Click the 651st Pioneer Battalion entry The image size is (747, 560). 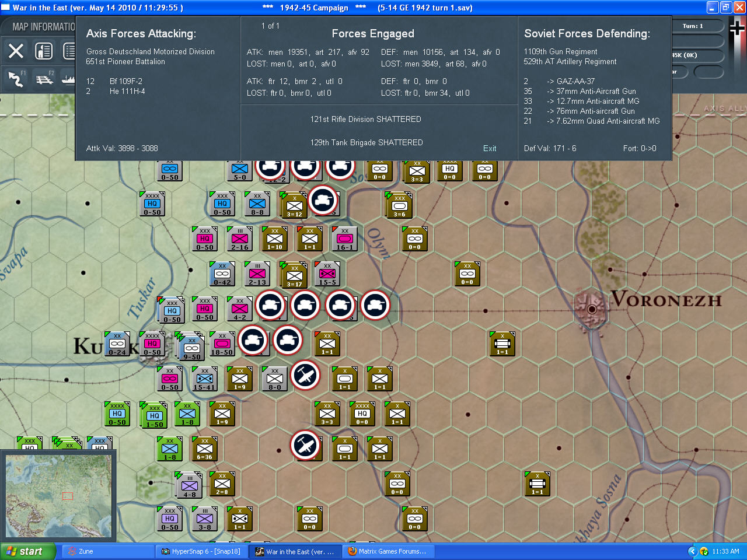tap(125, 61)
